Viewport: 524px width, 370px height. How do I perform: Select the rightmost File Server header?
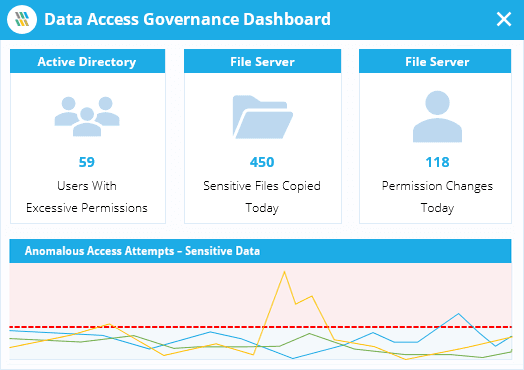435,61
